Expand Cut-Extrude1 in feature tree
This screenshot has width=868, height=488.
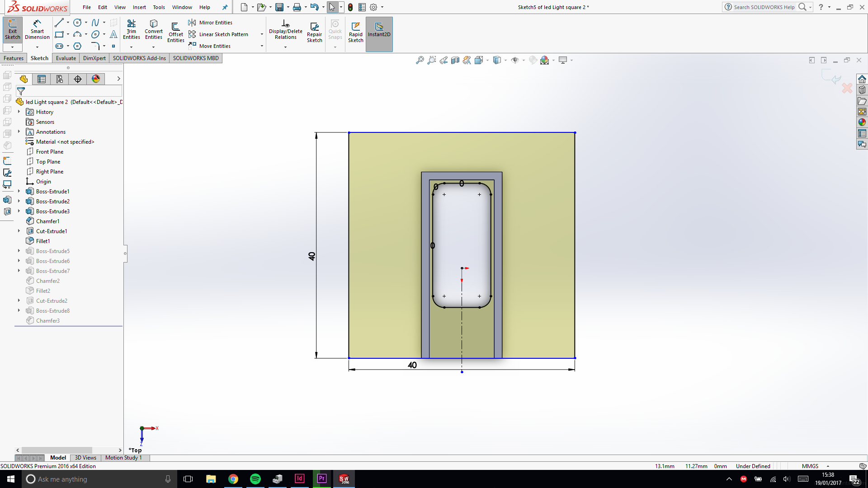click(x=19, y=231)
